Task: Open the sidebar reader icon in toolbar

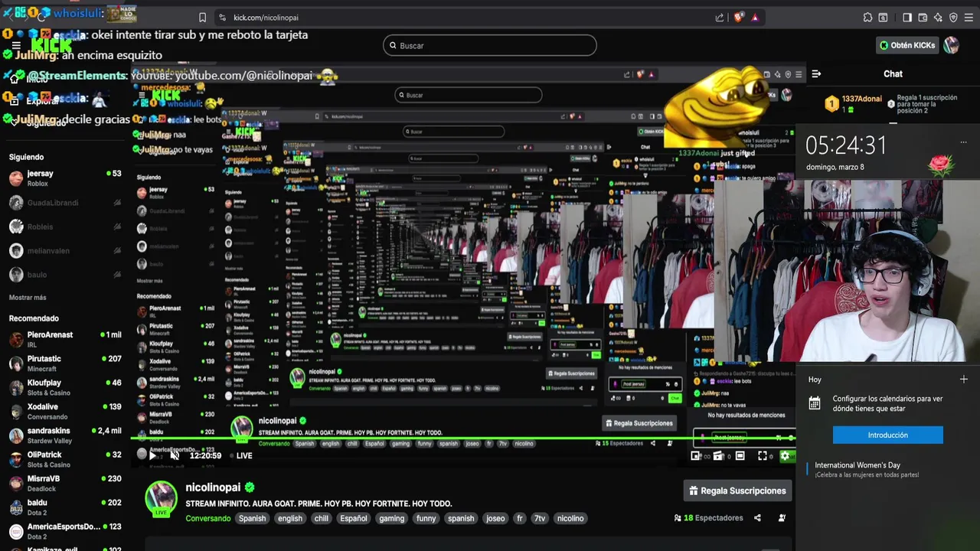Action: (x=884, y=18)
